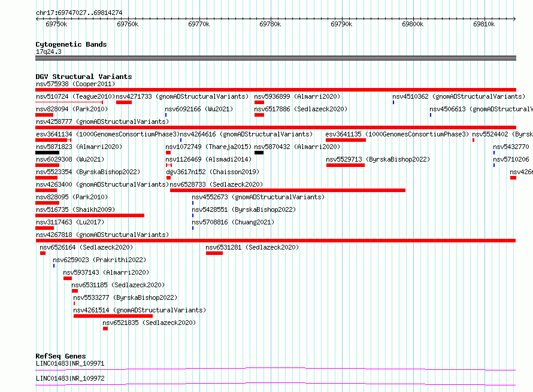
Task: Click the nsv5936899 (Almarri2020) label
Action: [297, 96]
